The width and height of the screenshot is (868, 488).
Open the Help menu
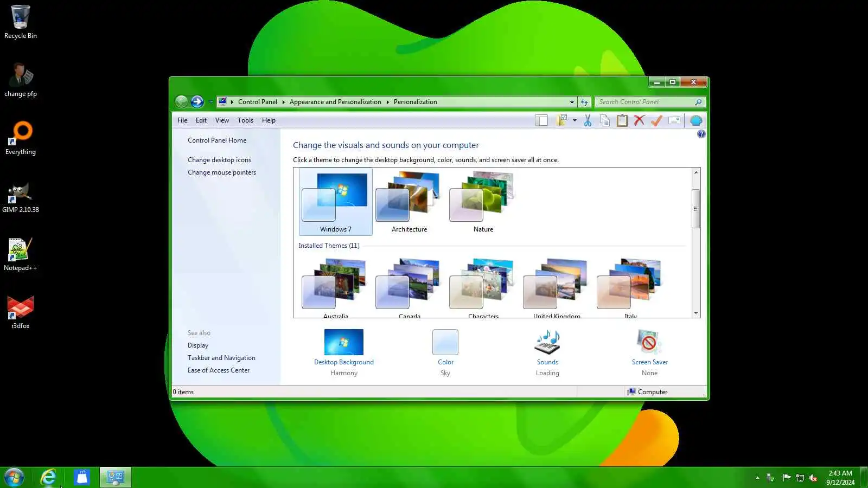269,120
